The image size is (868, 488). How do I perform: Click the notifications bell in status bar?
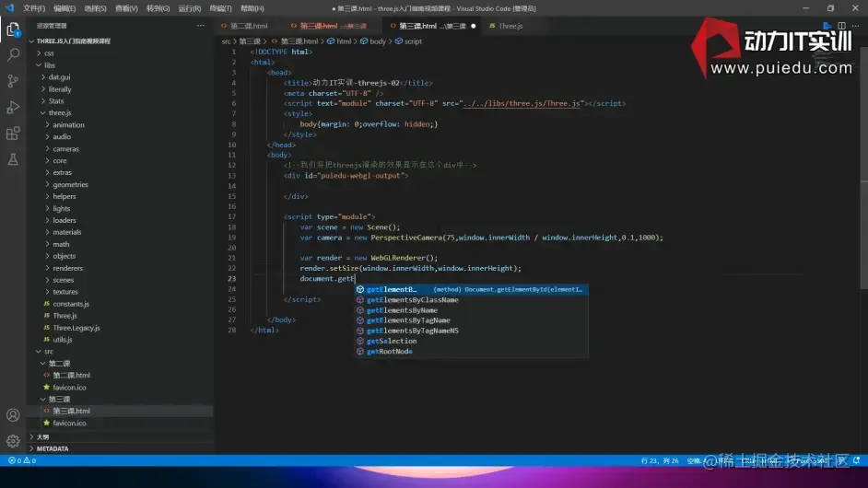pyautogui.click(x=856, y=460)
